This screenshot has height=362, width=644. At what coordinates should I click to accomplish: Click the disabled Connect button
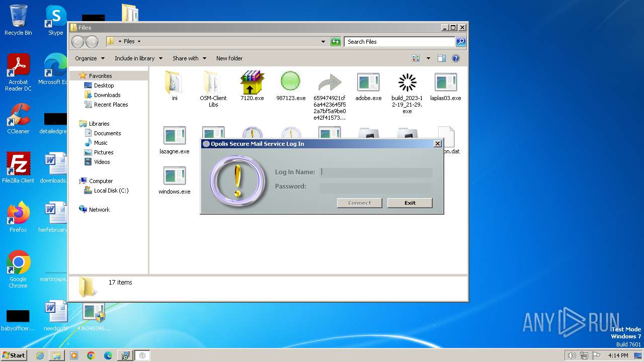click(x=360, y=203)
